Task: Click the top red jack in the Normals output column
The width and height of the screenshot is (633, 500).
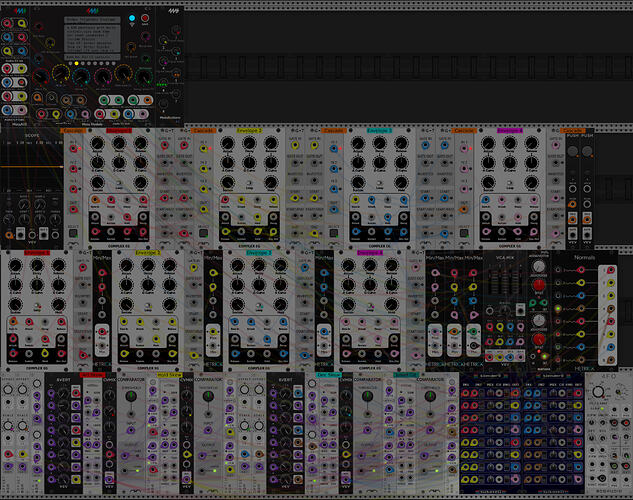Action: tap(611, 270)
